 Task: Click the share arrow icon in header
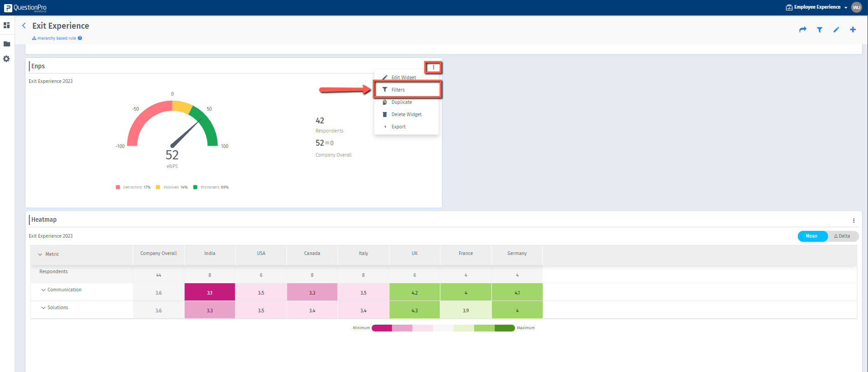click(x=802, y=30)
